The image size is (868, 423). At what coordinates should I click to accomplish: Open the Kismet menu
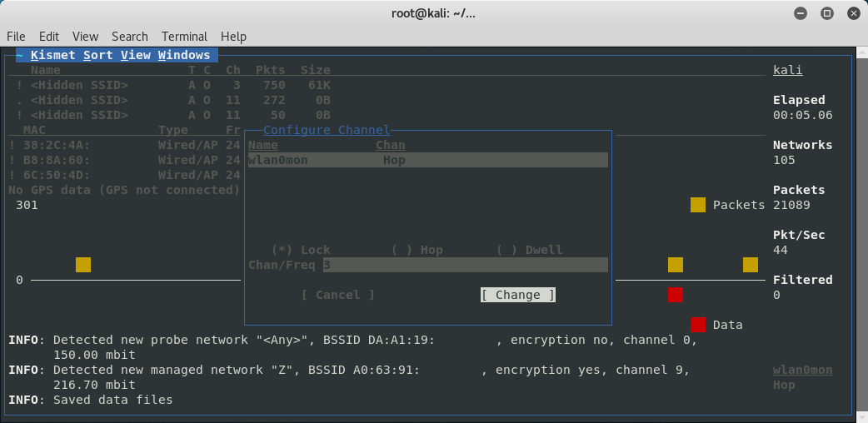pos(52,55)
